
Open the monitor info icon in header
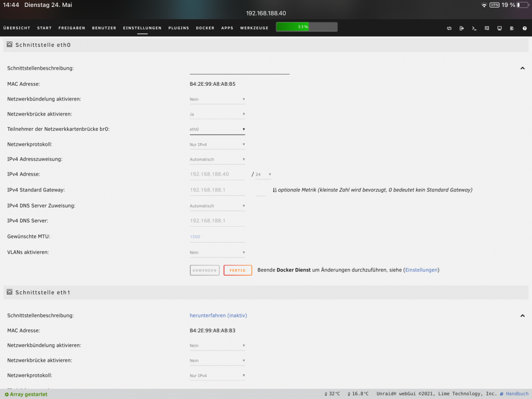(x=500, y=28)
